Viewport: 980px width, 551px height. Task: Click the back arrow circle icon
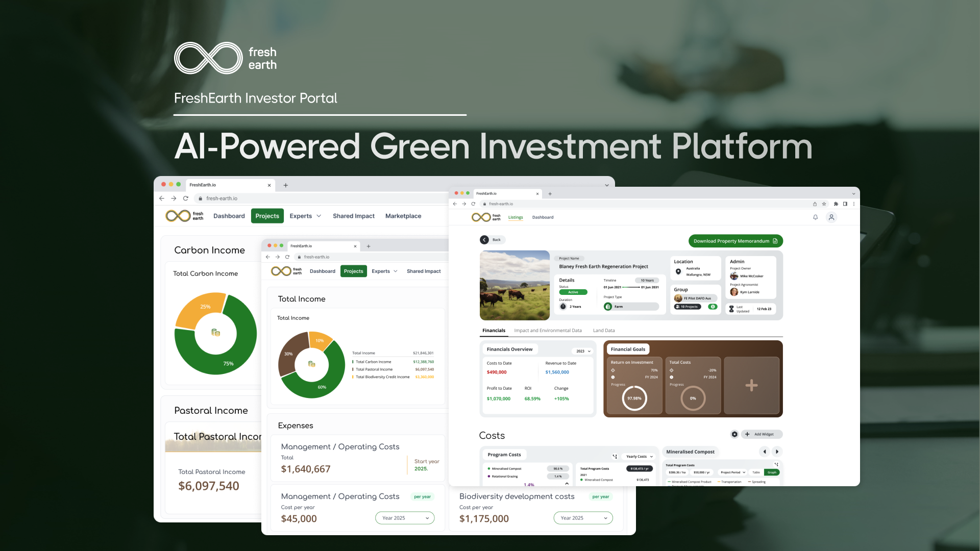click(x=484, y=240)
